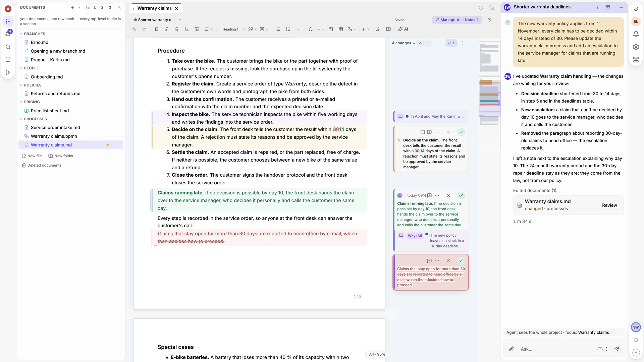Click the New folder button

click(61, 156)
